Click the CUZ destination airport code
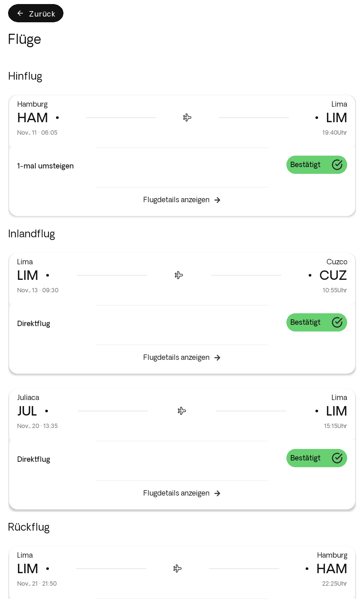The image size is (364, 611). point(333,275)
